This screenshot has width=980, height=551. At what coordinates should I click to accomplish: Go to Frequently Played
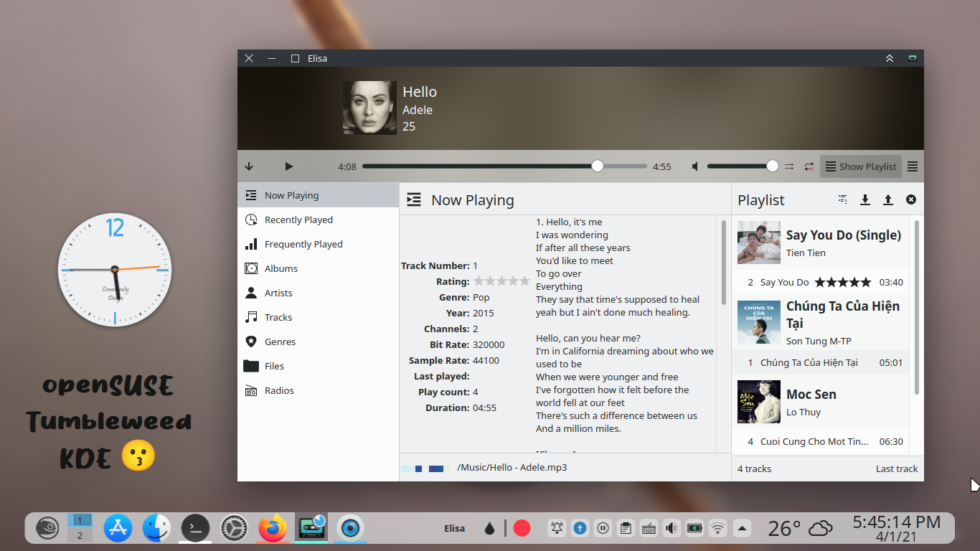click(319, 244)
